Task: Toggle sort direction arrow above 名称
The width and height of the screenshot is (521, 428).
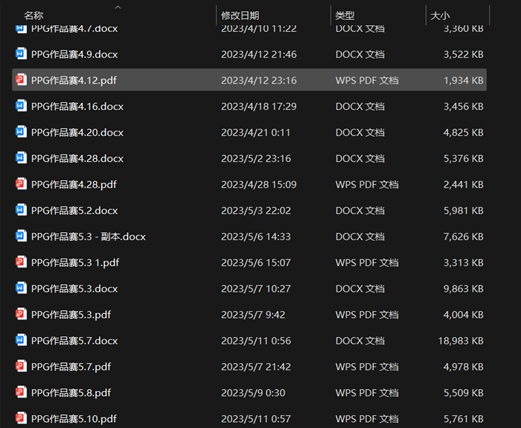Action: [x=118, y=7]
